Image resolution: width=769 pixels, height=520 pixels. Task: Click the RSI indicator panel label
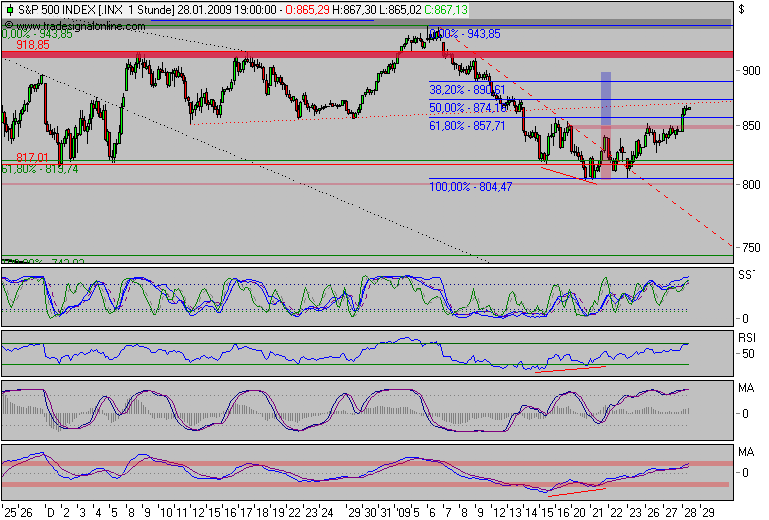coord(746,338)
